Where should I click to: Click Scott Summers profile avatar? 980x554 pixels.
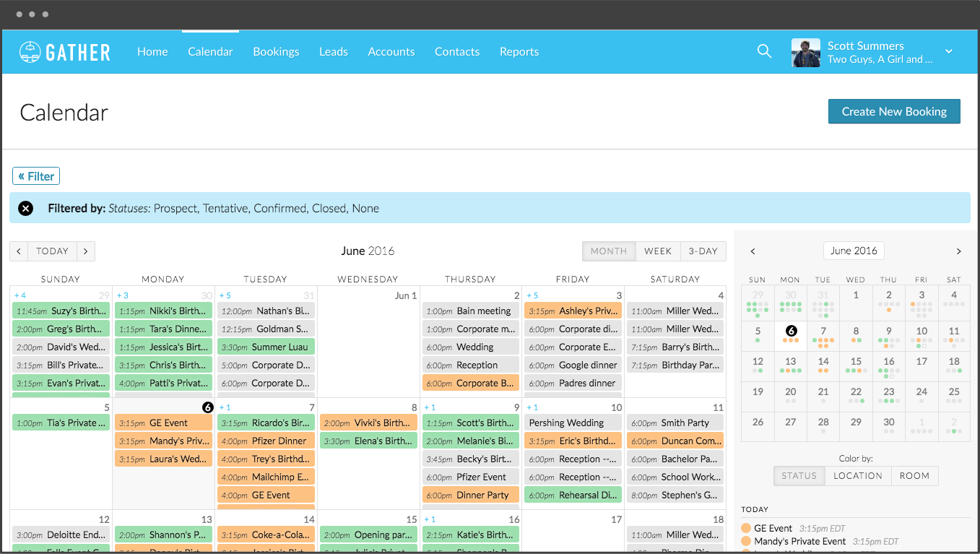(x=805, y=53)
